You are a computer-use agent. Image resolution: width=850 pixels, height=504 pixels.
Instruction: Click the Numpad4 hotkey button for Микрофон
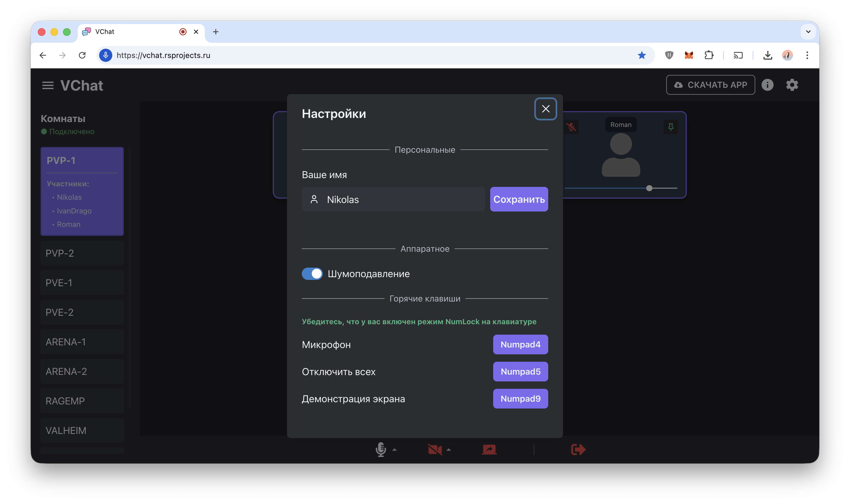click(x=520, y=344)
